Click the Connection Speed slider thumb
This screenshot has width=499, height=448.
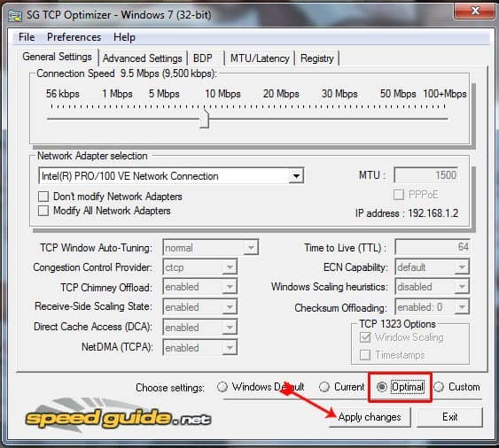tap(205, 119)
